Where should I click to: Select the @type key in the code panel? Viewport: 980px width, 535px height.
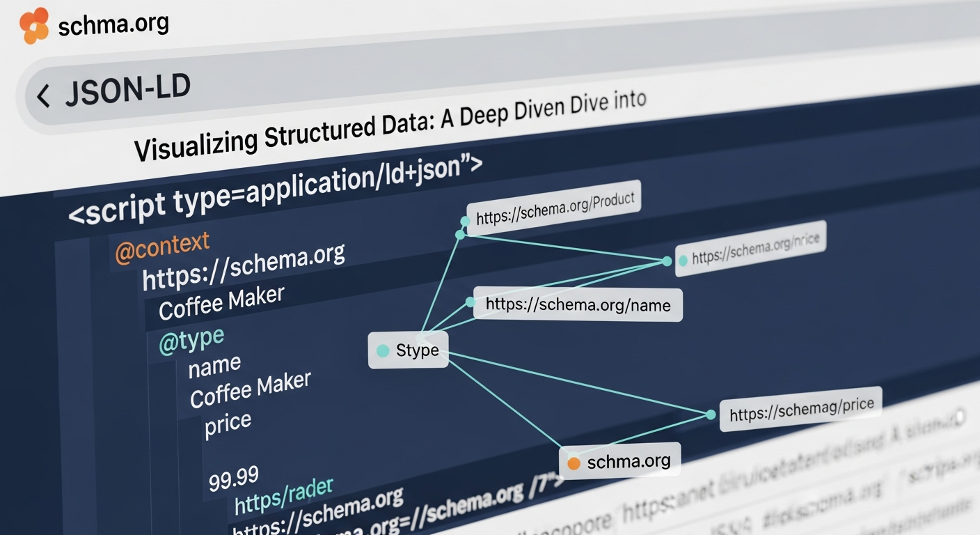click(190, 337)
